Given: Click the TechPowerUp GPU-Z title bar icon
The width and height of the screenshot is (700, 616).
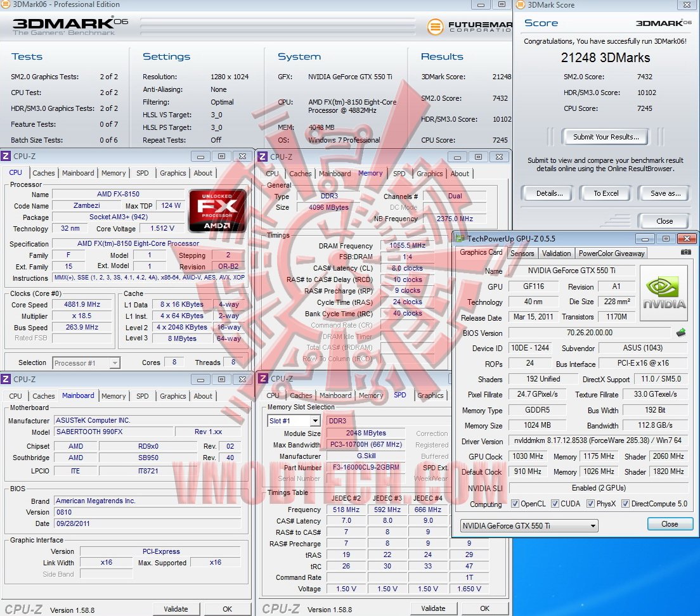Looking at the screenshot, I should pyautogui.click(x=460, y=239).
